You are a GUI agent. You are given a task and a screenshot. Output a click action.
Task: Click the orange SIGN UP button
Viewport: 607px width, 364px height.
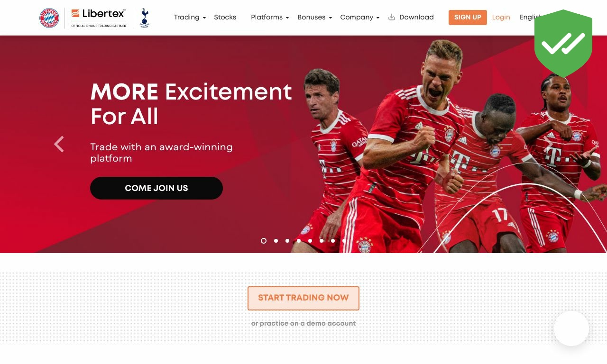pos(468,17)
